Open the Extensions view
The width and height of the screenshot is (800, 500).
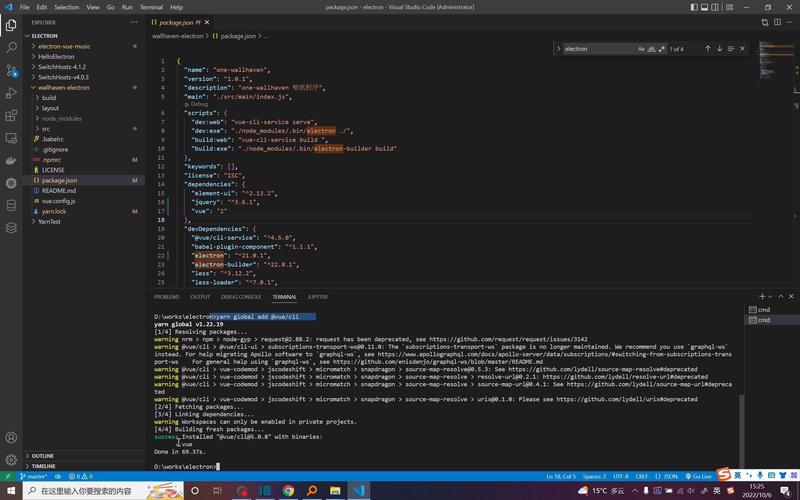(11, 115)
